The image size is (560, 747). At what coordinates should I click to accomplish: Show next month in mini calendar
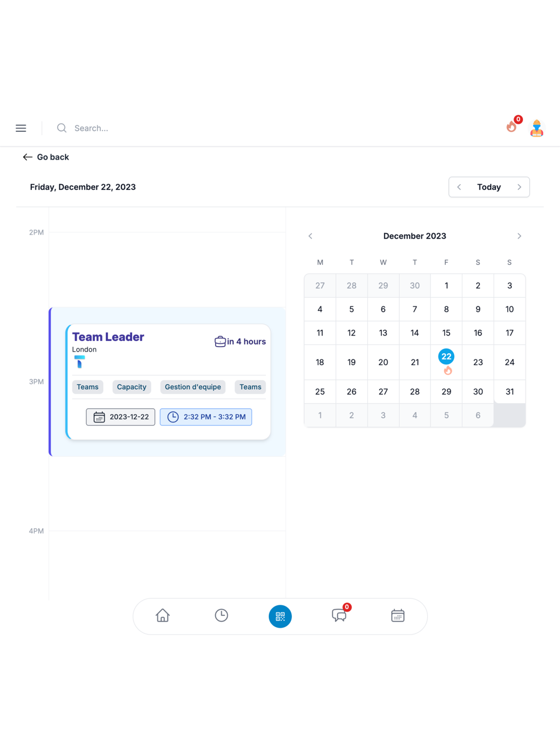[519, 236]
